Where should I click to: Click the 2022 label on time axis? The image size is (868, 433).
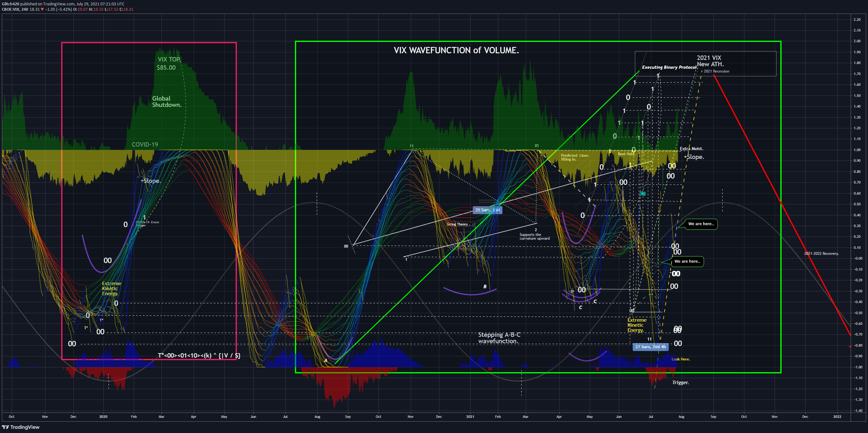point(837,417)
